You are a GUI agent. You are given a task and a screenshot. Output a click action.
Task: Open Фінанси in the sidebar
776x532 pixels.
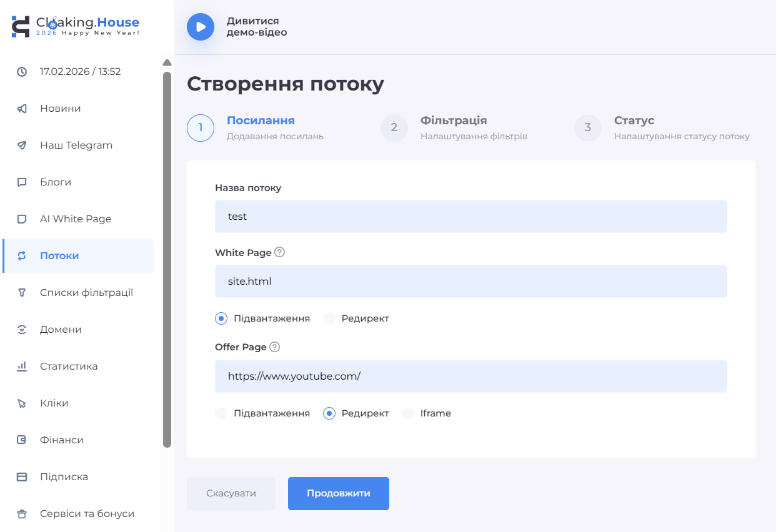point(62,440)
